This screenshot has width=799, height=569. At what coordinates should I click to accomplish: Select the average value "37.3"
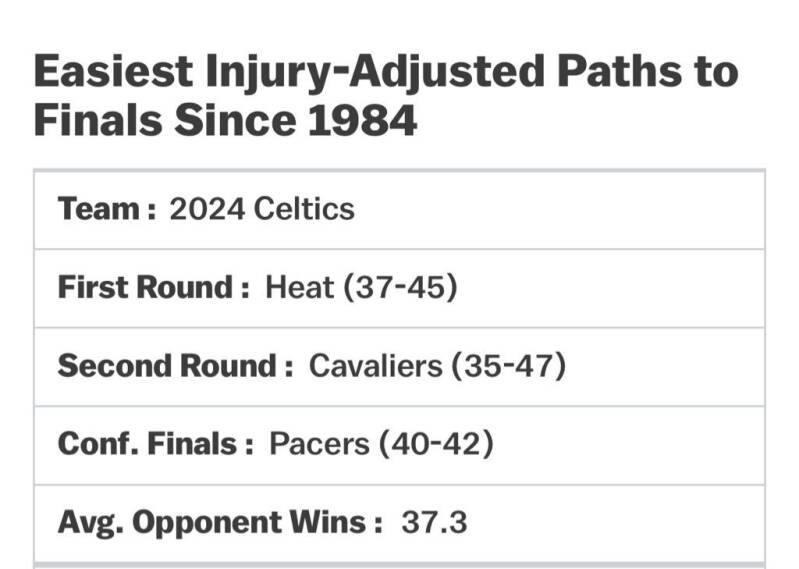[434, 522]
